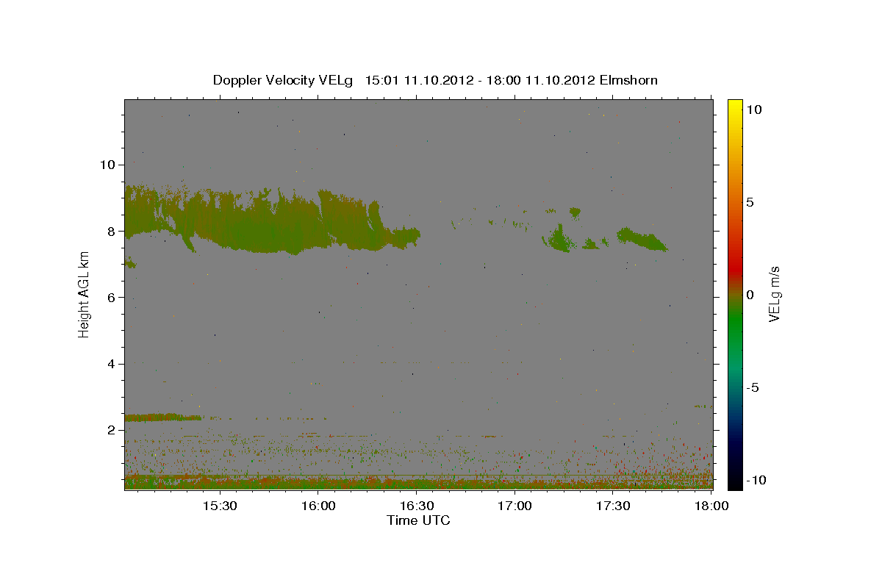Click the '16:00' time tick label
This screenshot has height=588, width=882.
pyautogui.click(x=318, y=506)
